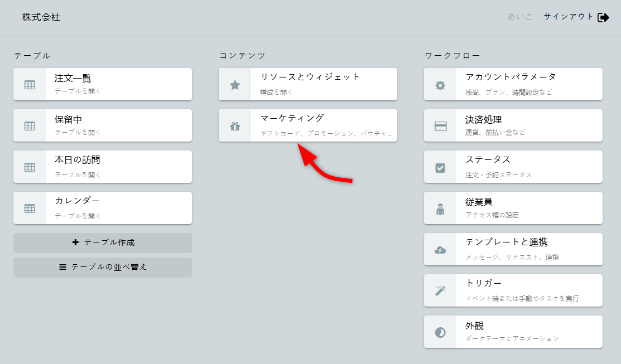This screenshot has height=364, width=621.
Task: Click the star icon for リソースとウィジェット
Action: 235,85
